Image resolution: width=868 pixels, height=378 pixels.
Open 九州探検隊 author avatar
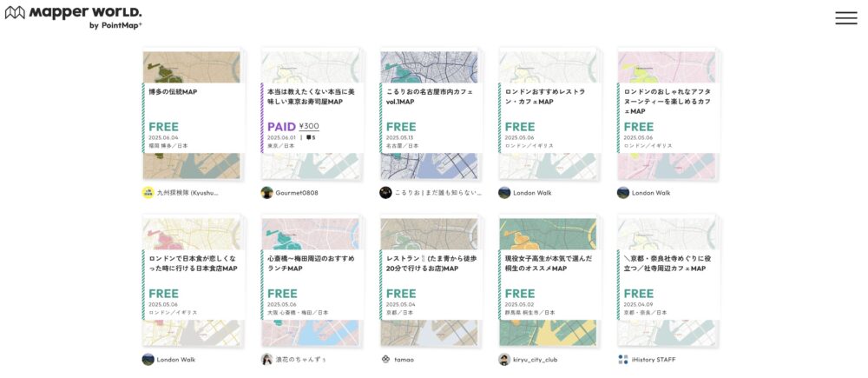click(x=148, y=192)
